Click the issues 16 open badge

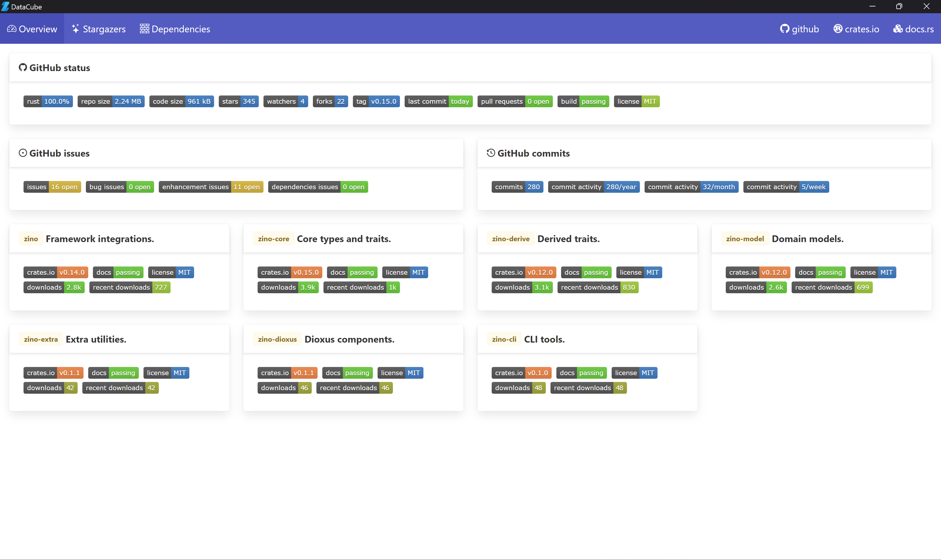click(52, 187)
